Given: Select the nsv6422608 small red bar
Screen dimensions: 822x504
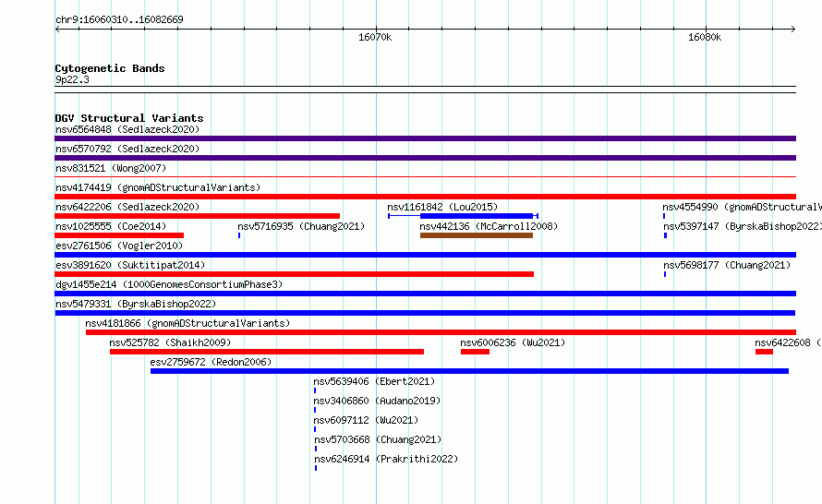Looking at the screenshot, I should click(x=764, y=352).
